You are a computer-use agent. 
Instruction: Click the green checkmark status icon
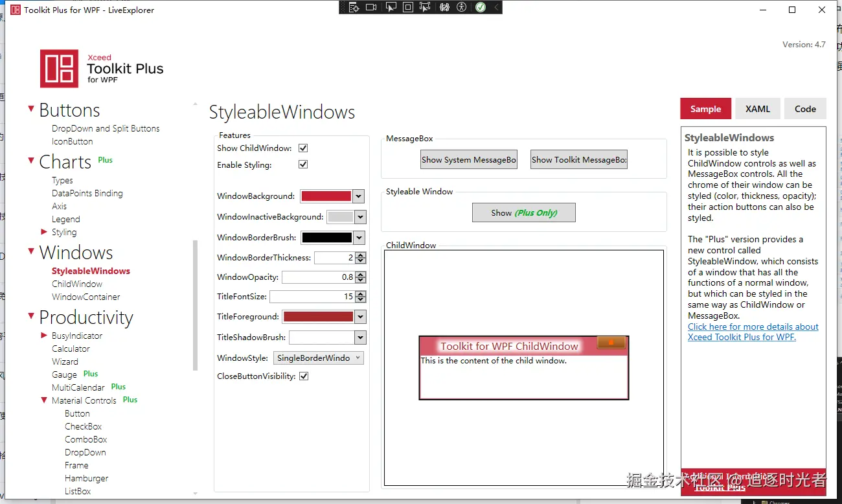[x=481, y=7]
